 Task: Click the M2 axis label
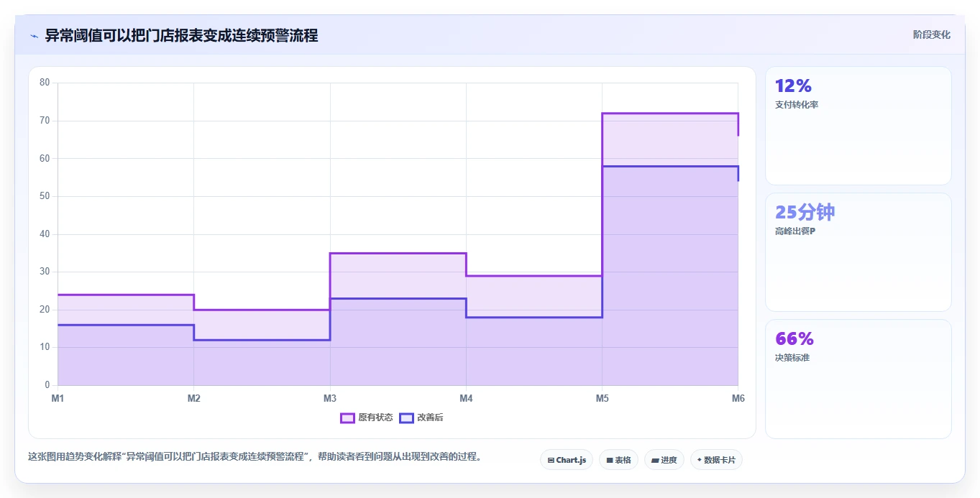pyautogui.click(x=193, y=398)
